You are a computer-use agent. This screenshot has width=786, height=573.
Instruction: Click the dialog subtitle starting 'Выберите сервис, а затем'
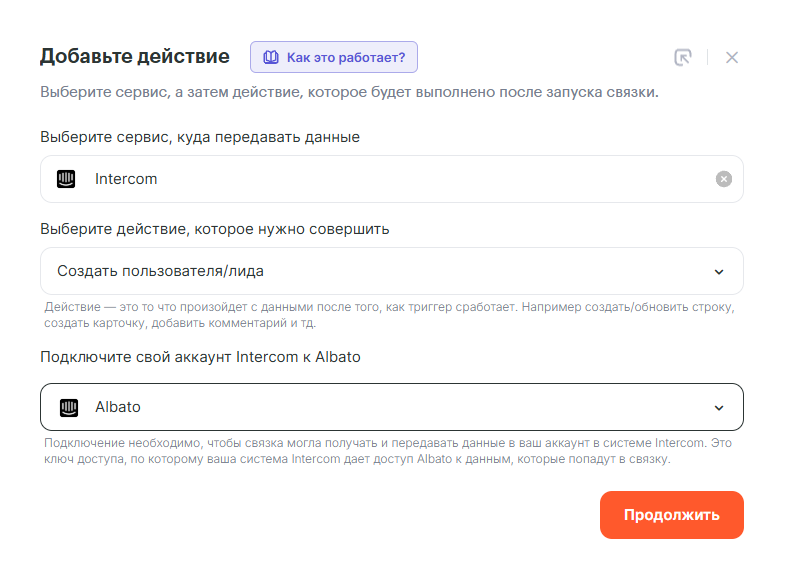click(349, 93)
